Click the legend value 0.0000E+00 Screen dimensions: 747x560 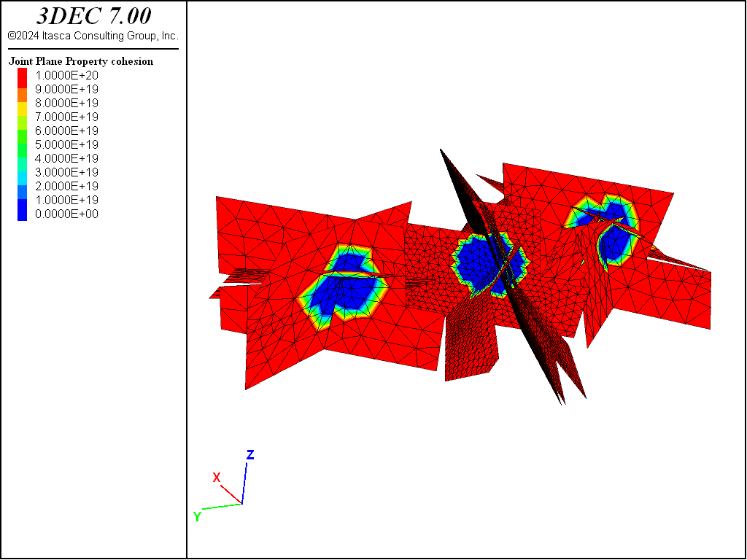[x=66, y=214]
